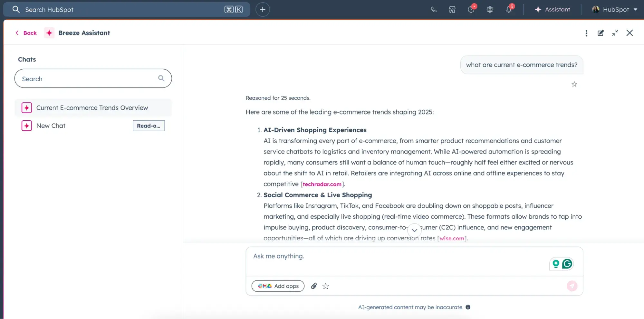The width and height of the screenshot is (644, 319).
Task: Click the Add apps button
Action: point(278,286)
